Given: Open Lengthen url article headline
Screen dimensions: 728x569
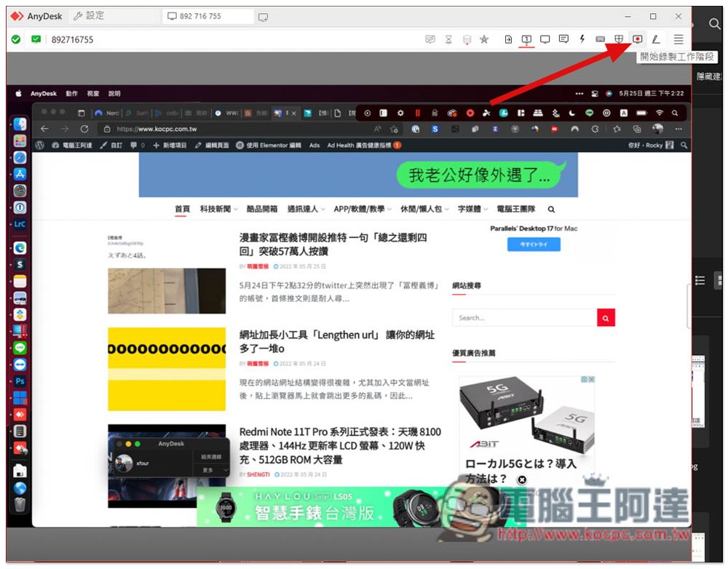Looking at the screenshot, I should [x=336, y=341].
